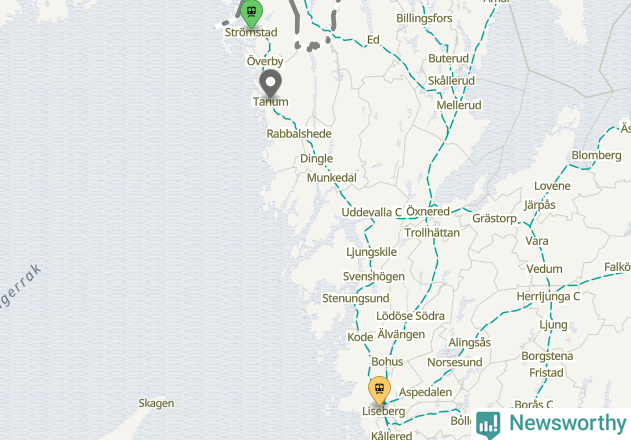Screen dimensions: 631x440
Task: Select the Uddevalla C station label
Action: click(x=371, y=212)
